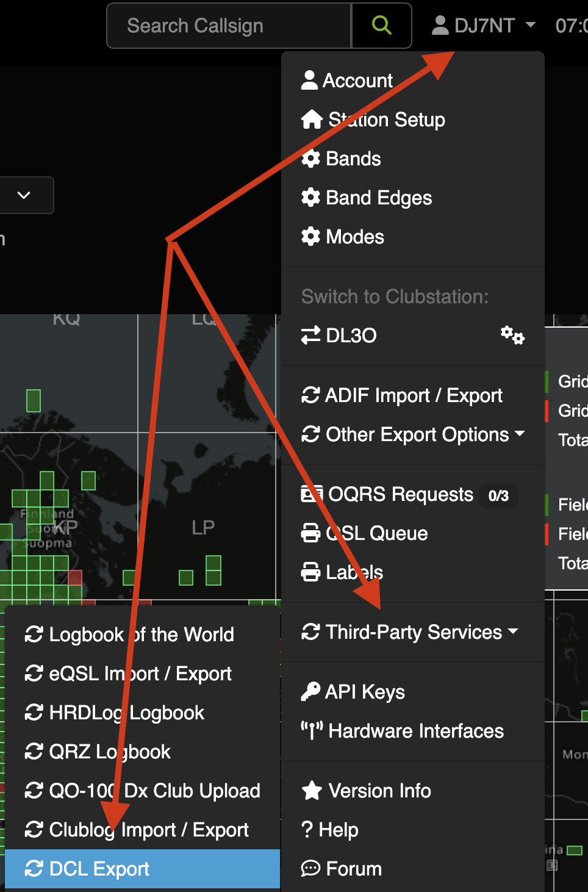588x892 pixels.
Task: Click the LP grid label on map
Action: pyautogui.click(x=203, y=528)
